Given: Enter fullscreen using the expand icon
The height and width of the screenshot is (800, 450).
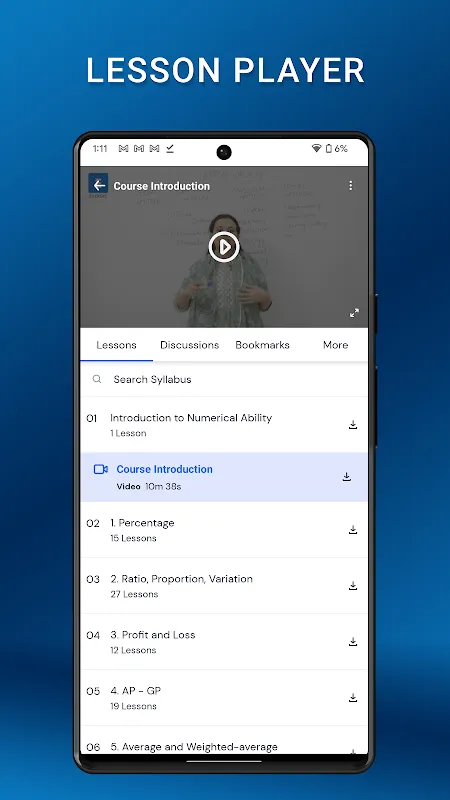Looking at the screenshot, I should click(354, 313).
